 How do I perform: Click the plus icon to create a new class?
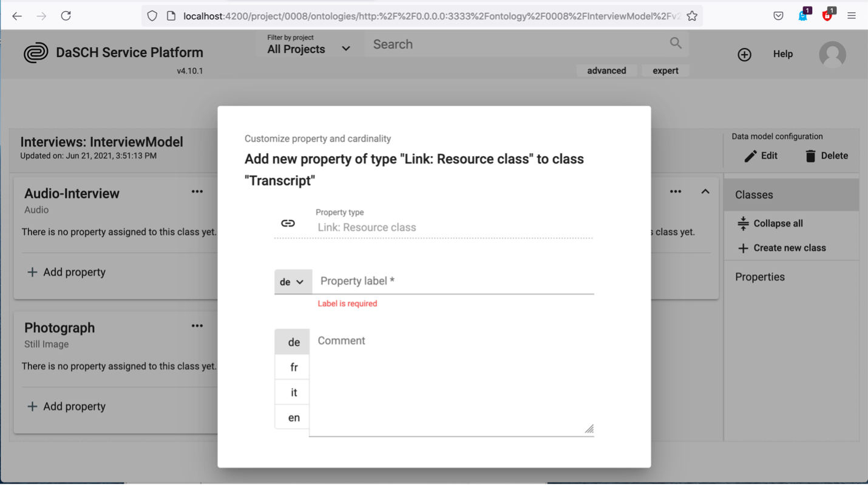743,248
